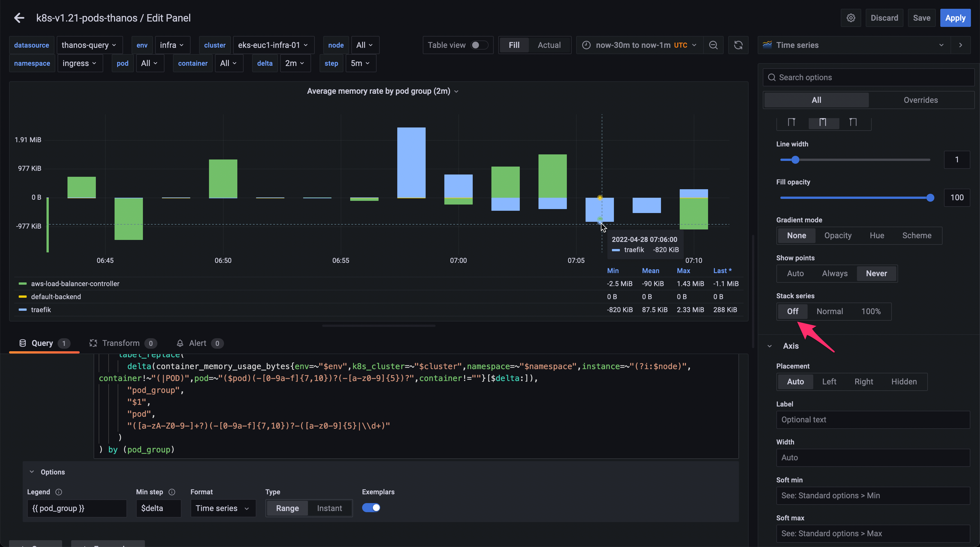Click the Discard button
Viewport: 980px width, 547px height.
pyautogui.click(x=884, y=18)
